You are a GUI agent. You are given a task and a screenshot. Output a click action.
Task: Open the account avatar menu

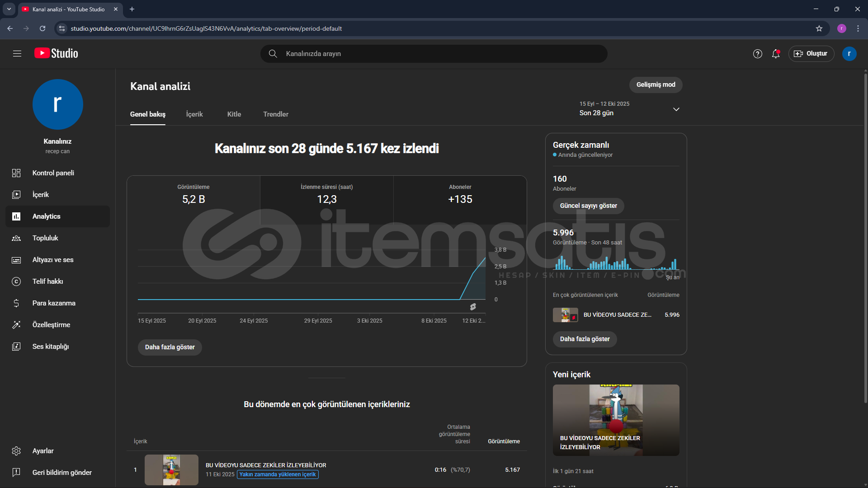[x=849, y=54]
